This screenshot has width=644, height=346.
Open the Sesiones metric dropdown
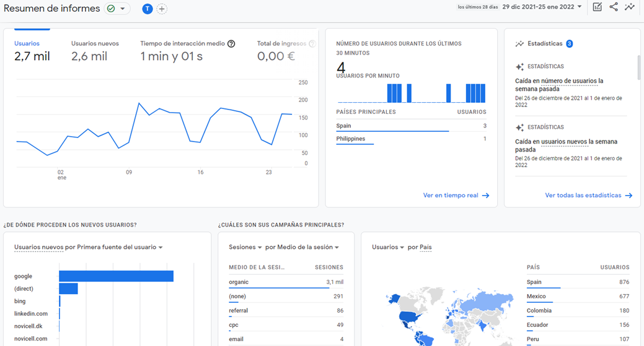coord(245,247)
